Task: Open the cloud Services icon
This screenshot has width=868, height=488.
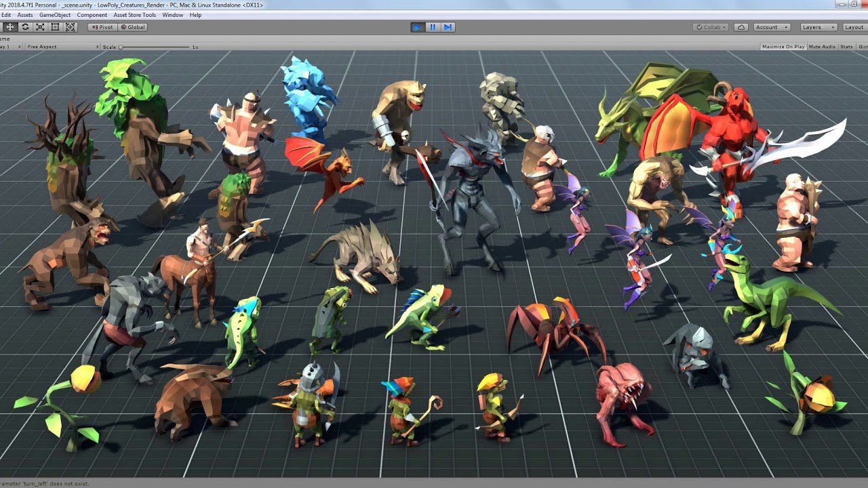Action: [741, 27]
